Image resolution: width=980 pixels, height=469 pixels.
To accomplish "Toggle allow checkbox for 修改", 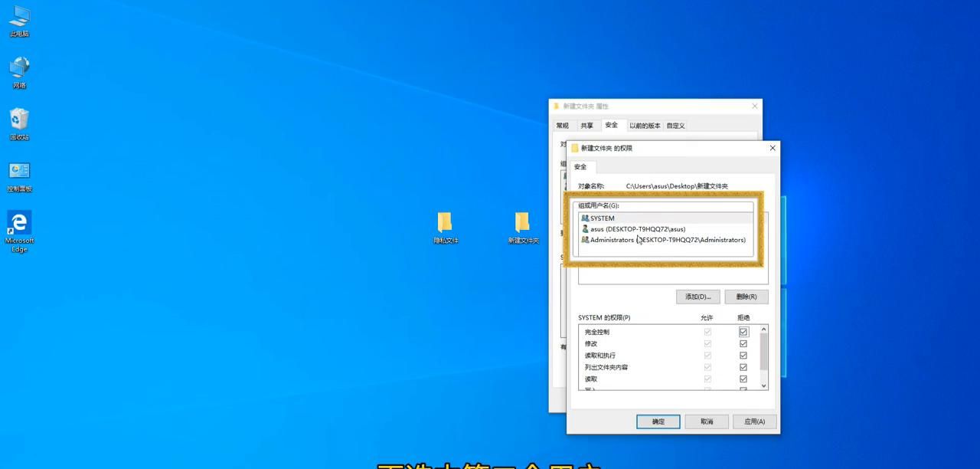I will (707, 344).
